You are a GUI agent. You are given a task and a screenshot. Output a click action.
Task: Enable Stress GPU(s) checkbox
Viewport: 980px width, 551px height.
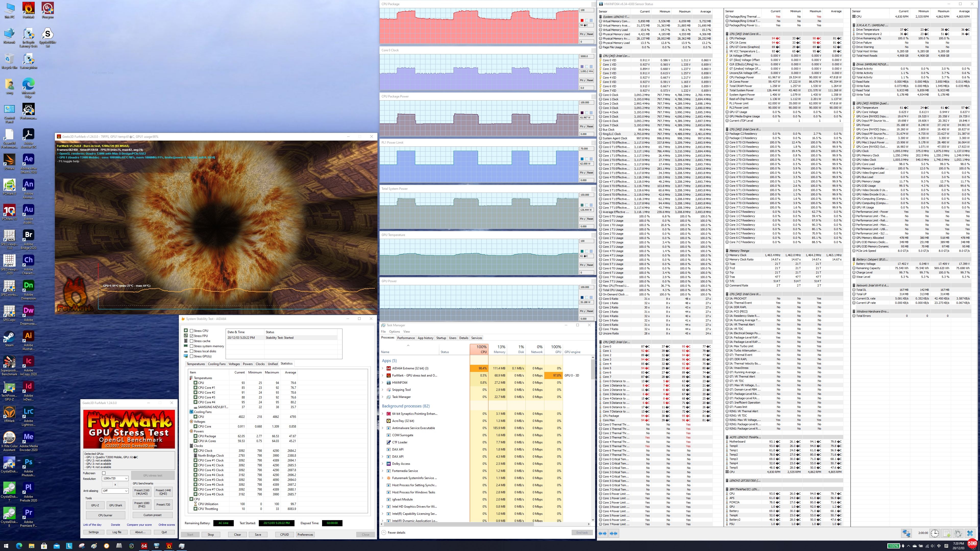(192, 356)
